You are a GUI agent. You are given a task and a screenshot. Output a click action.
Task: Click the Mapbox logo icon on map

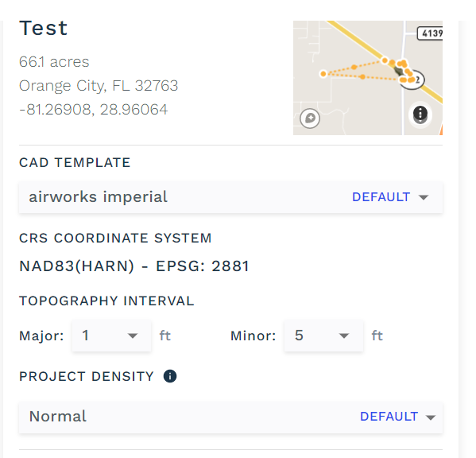click(x=310, y=118)
